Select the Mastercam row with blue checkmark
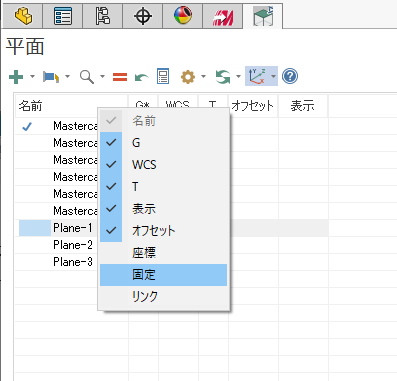Viewport: 397px width, 381px height. tap(173, 126)
